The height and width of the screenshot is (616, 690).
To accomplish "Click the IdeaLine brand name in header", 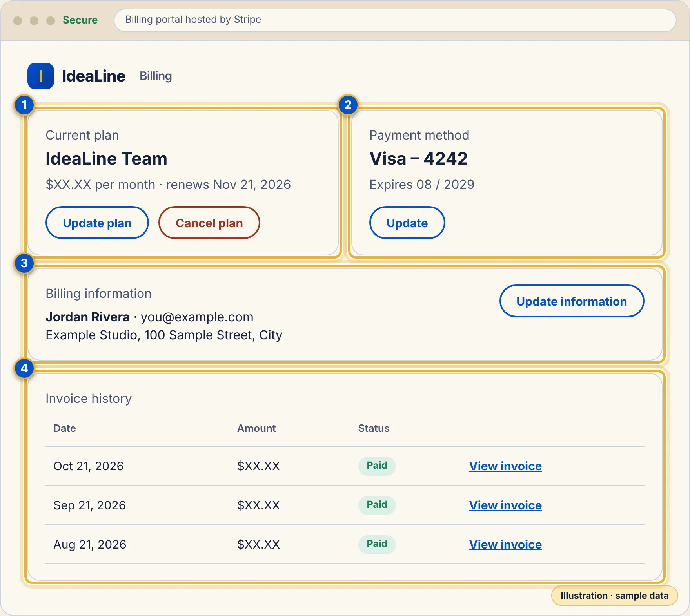I will [x=94, y=76].
